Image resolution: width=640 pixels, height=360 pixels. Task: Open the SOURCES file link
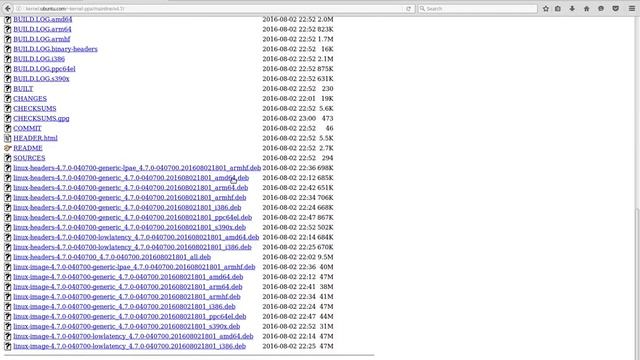pos(29,158)
